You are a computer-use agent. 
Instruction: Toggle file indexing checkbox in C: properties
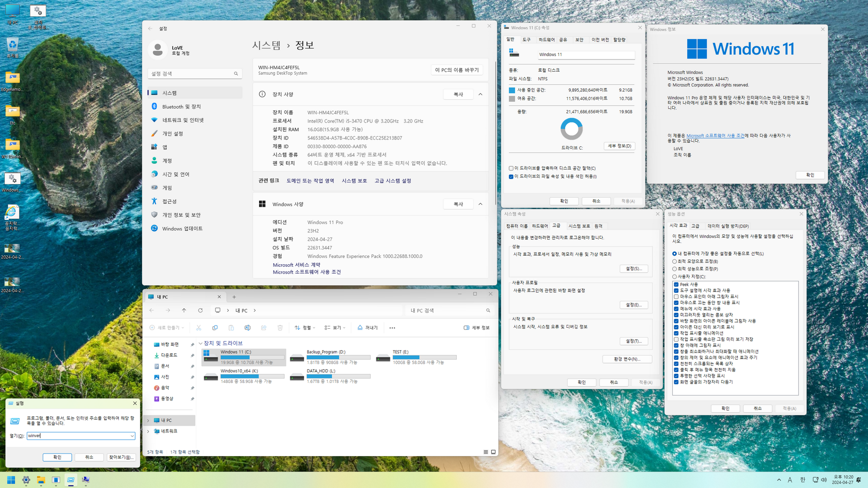click(x=511, y=177)
